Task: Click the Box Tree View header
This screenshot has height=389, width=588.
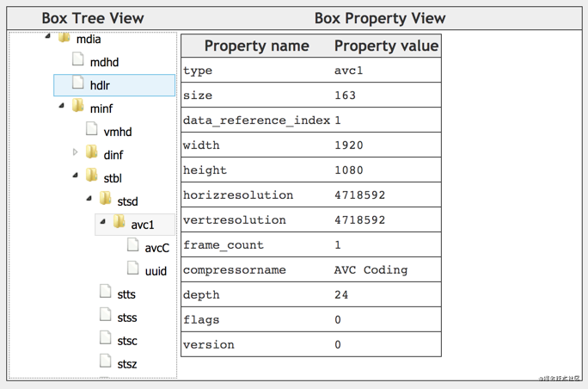Action: pyautogui.click(x=93, y=18)
